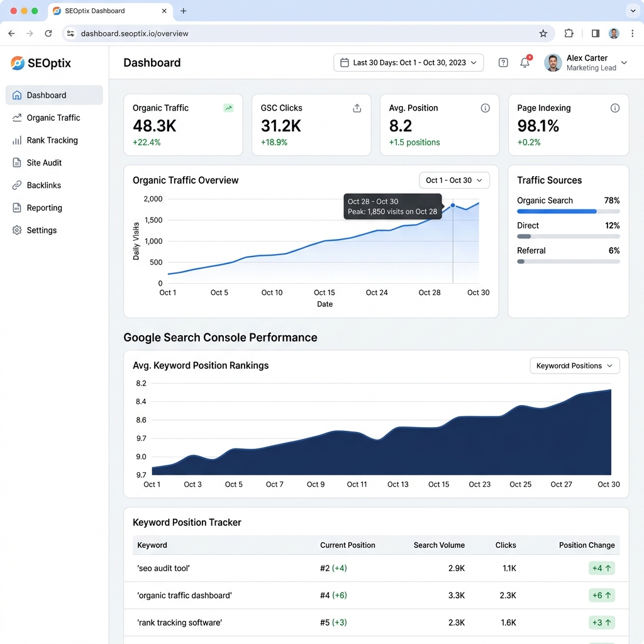Viewport: 644px width, 644px height.
Task: Click the 'organic traffic dashboard' keyword
Action: click(x=184, y=595)
